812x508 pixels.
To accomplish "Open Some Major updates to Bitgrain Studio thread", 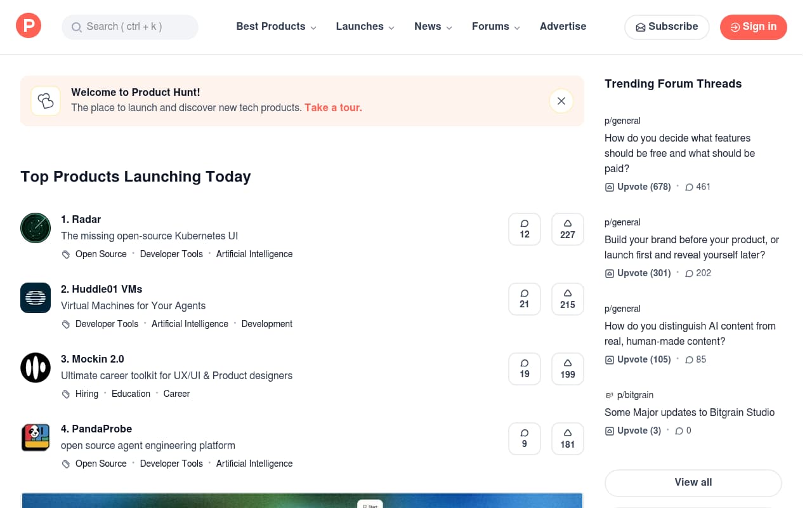I will click(x=690, y=412).
